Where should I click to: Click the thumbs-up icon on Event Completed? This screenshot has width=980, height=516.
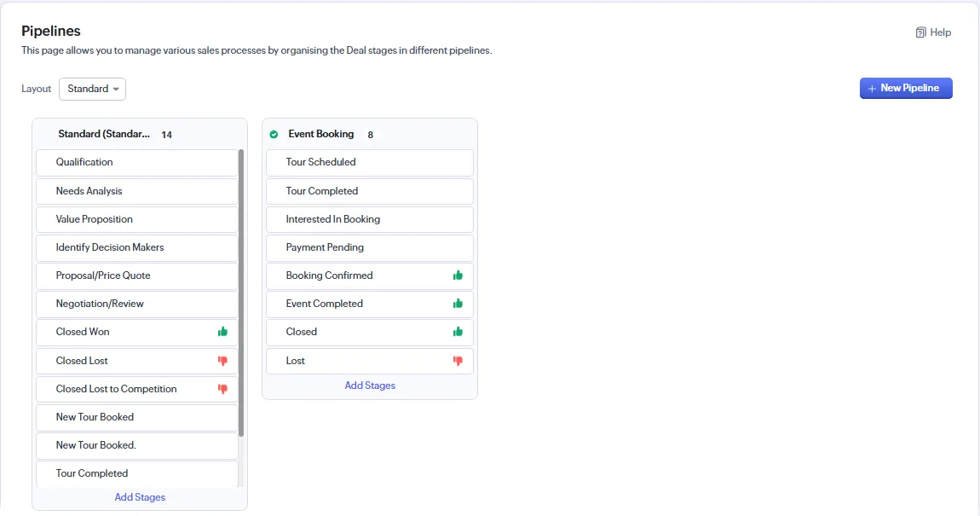[x=458, y=304]
